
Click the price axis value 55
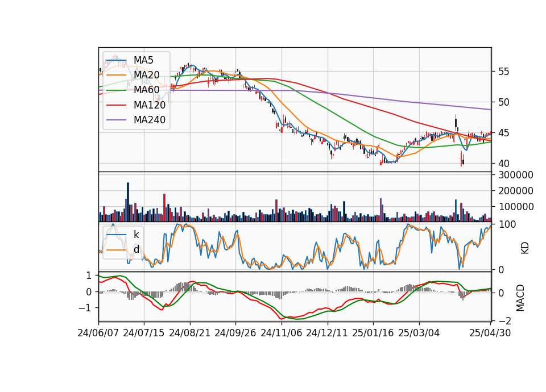pos(503,72)
